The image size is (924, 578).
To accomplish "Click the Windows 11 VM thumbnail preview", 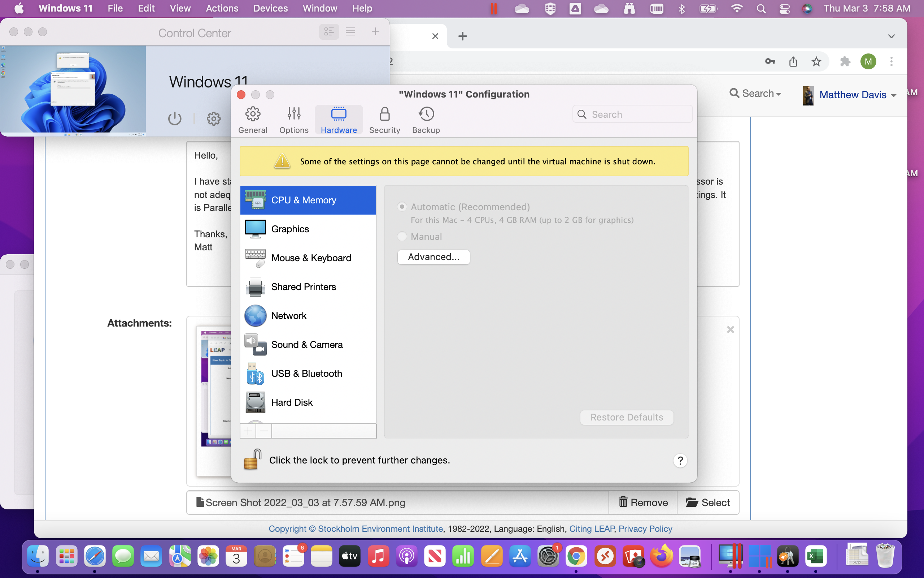I will [73, 91].
